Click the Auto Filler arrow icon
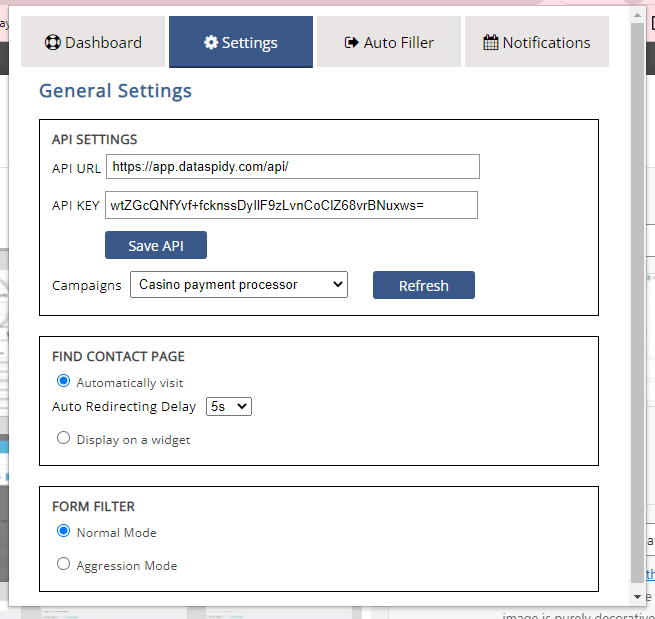The height and width of the screenshot is (619, 655). (x=351, y=43)
